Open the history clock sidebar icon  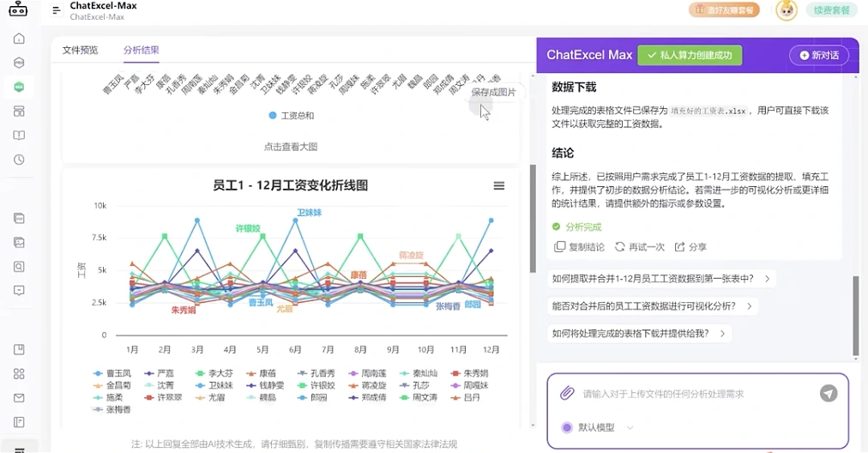19,160
